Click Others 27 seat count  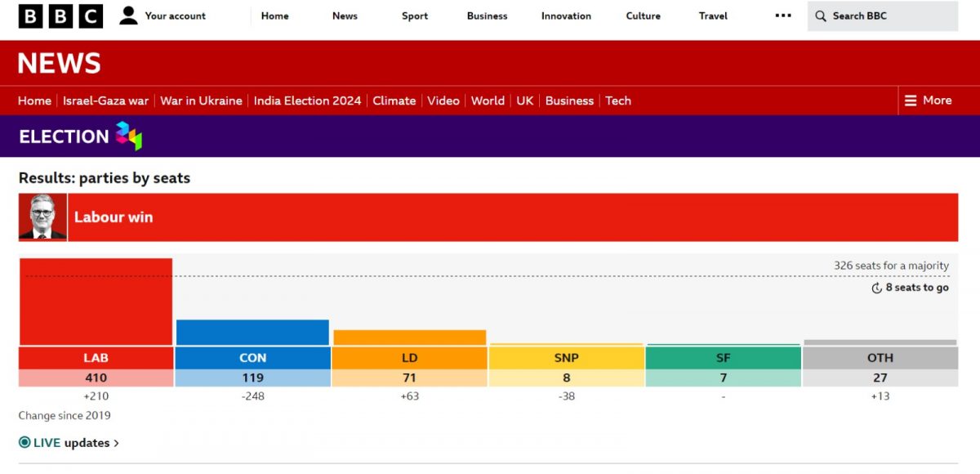pos(880,378)
